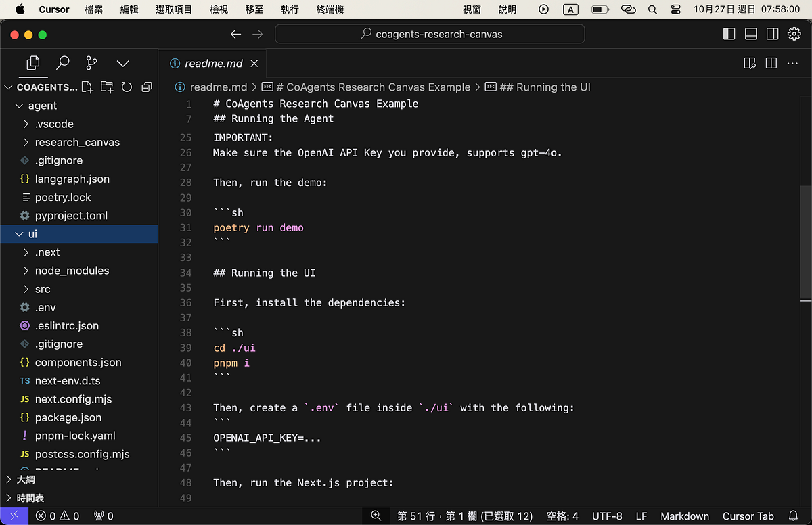Collapse all folders in the Explorer
Viewport: 812px width, 525px height.
[146, 87]
